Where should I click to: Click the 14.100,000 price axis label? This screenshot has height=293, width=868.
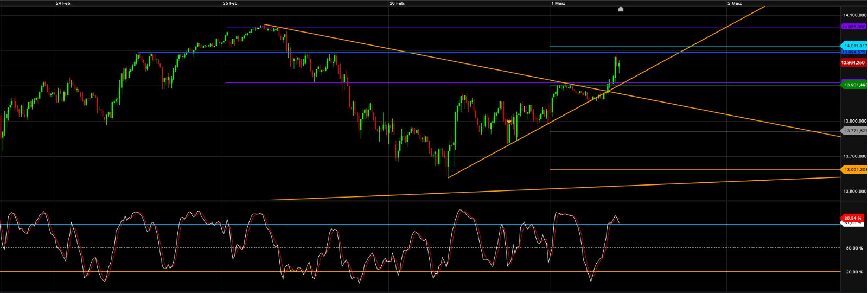854,15
